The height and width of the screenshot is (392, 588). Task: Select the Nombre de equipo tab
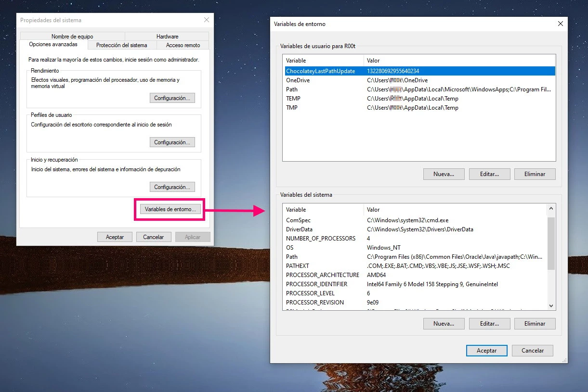tap(72, 36)
